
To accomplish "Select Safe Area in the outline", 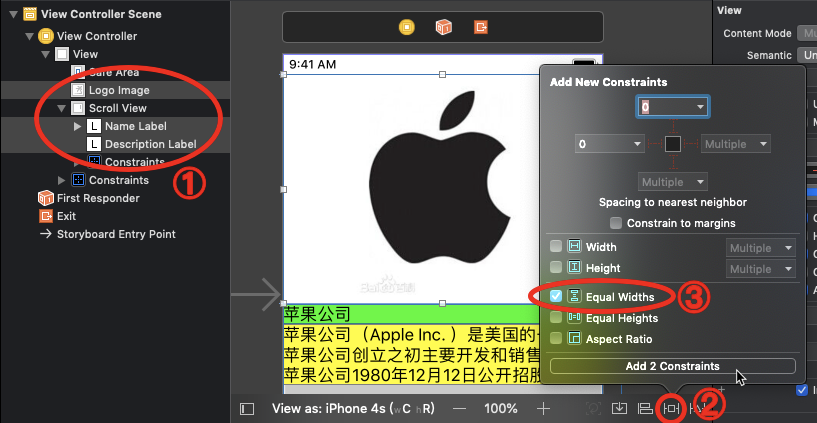I will [x=115, y=72].
